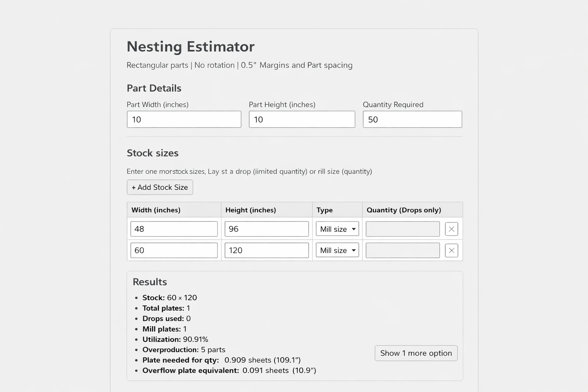Select the first Quantity (Drops only) field
This screenshot has width=588, height=392.
click(402, 229)
